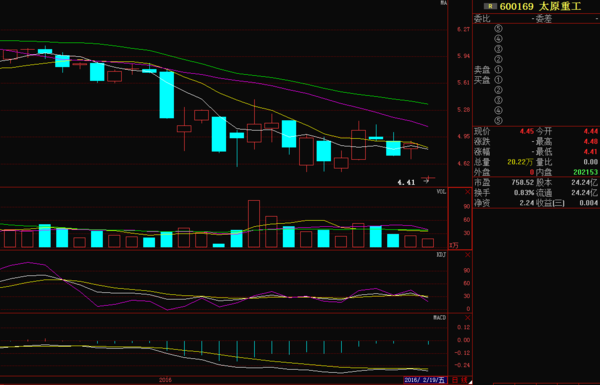Click the MACD indicator label
Viewport: 600px width, 385px height.
[440, 318]
